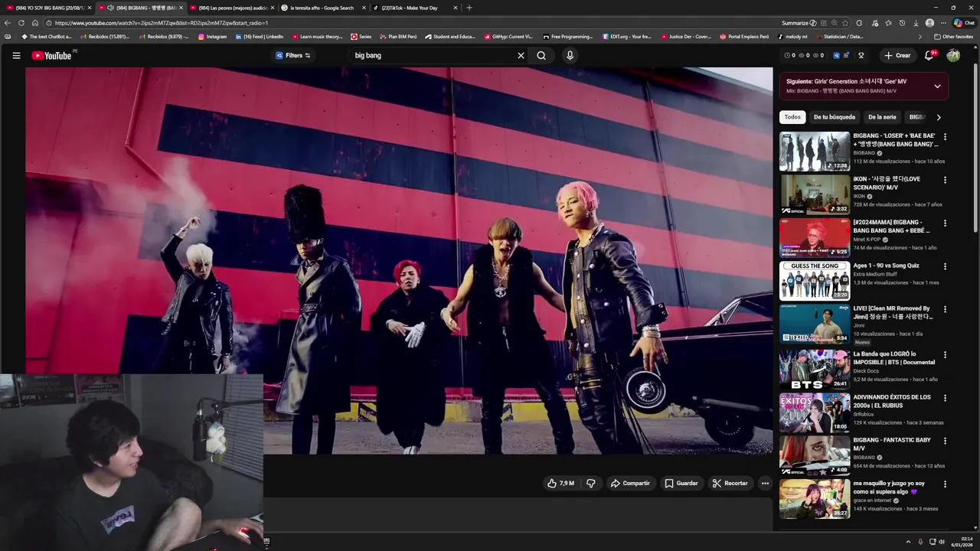Select the De la serie chip
Image resolution: width=980 pixels, height=551 pixels.
pyautogui.click(x=882, y=117)
